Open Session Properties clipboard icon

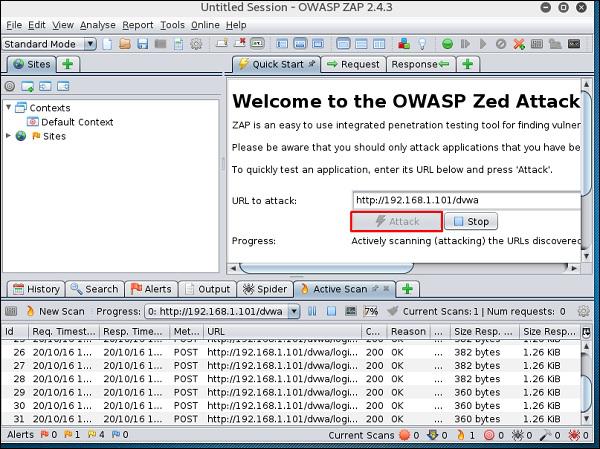click(178, 44)
